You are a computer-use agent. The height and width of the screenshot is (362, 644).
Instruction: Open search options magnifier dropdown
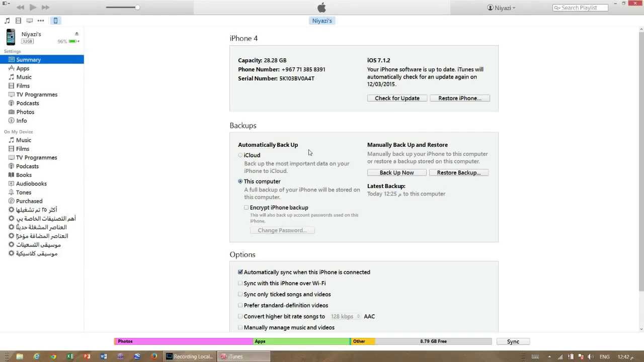557,8
